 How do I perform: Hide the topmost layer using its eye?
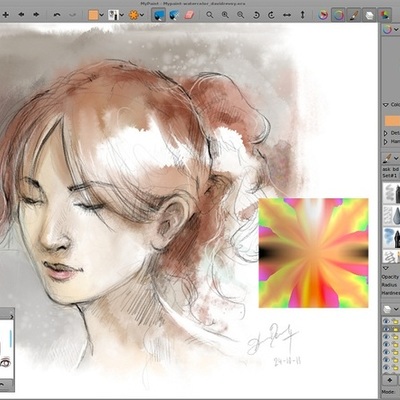tap(386, 321)
